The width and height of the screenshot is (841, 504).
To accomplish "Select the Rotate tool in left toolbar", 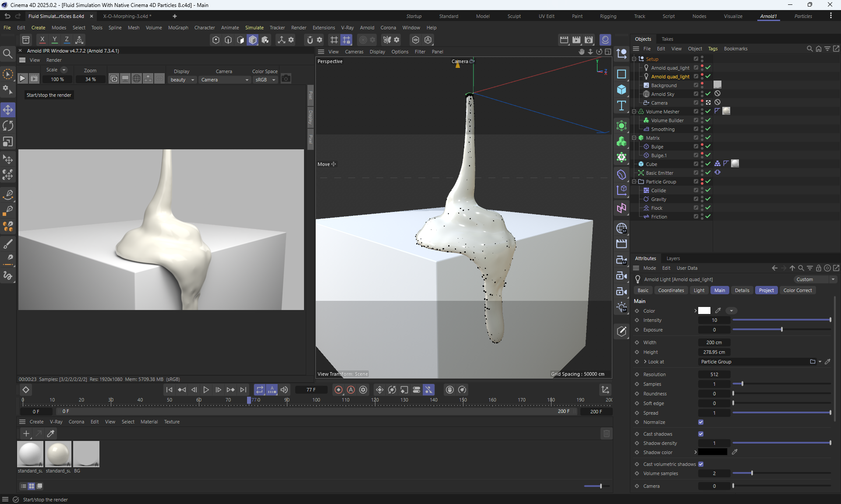I will point(8,126).
